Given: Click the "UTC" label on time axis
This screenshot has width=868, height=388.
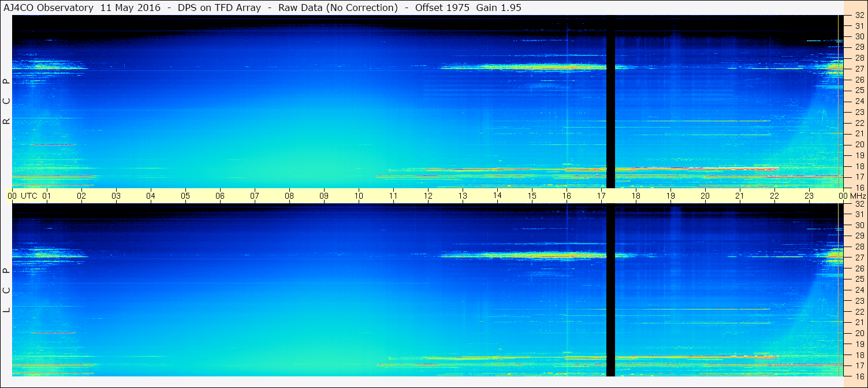Looking at the screenshot, I should pyautogui.click(x=29, y=196).
